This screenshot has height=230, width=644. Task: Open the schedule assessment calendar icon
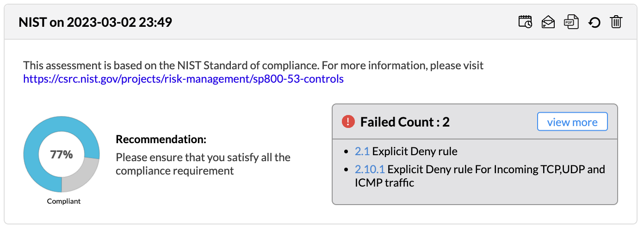coord(525,22)
